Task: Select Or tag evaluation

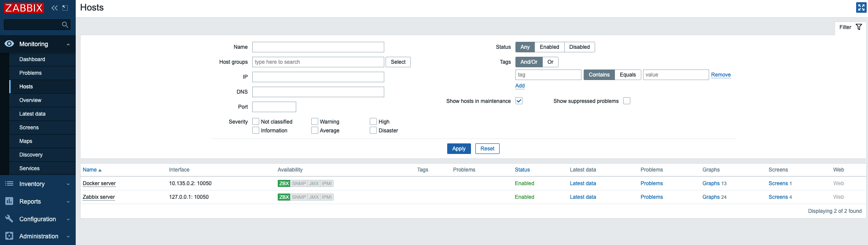Action: pyautogui.click(x=550, y=62)
